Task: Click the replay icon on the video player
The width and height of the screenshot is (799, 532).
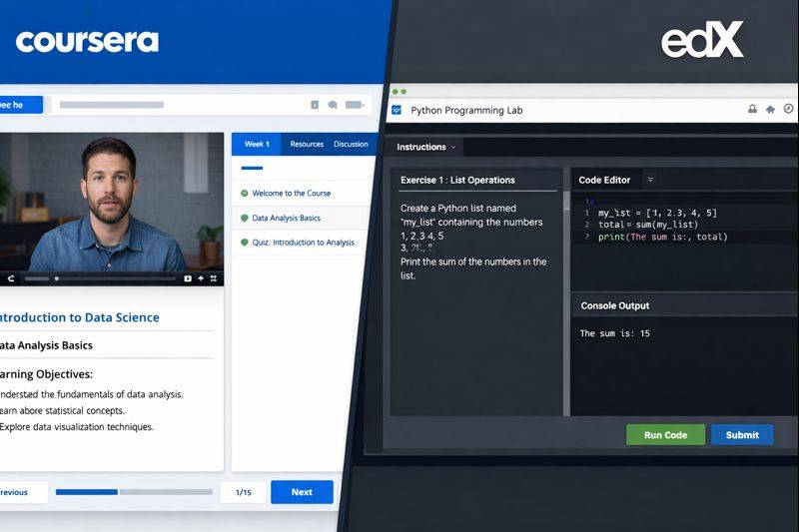Action: (x=11, y=278)
